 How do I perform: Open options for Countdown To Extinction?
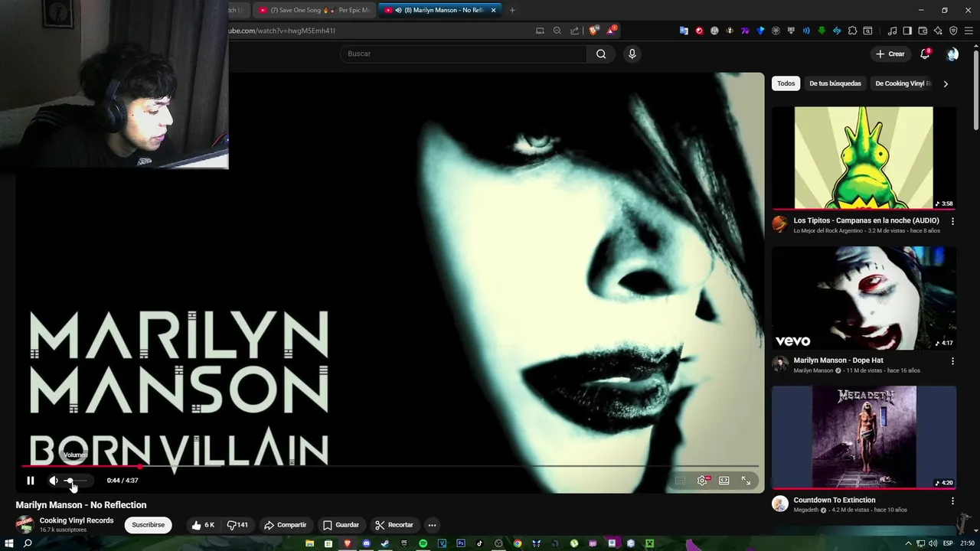(x=952, y=500)
